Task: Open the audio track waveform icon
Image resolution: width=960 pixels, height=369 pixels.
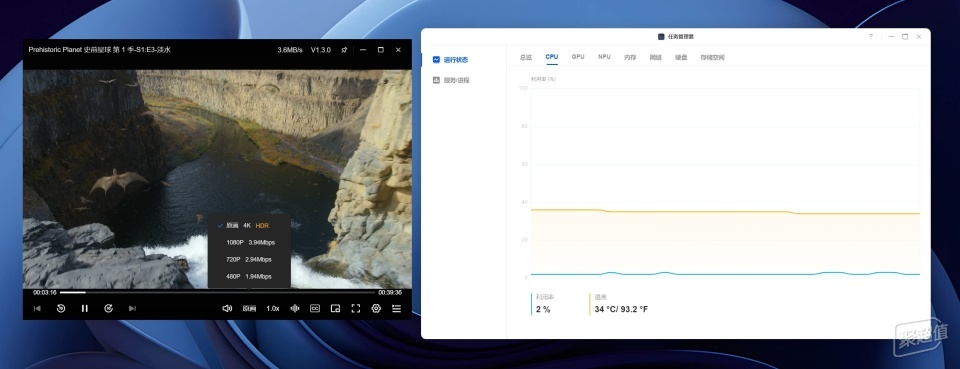Action: click(x=294, y=308)
